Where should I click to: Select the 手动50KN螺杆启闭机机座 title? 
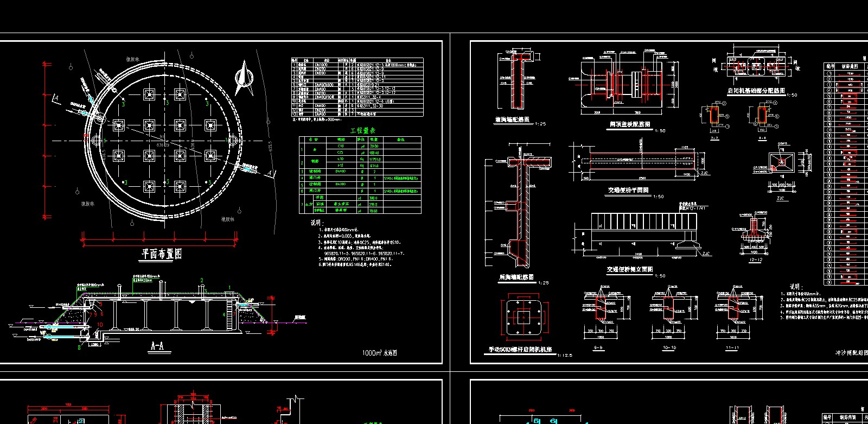coord(520,350)
